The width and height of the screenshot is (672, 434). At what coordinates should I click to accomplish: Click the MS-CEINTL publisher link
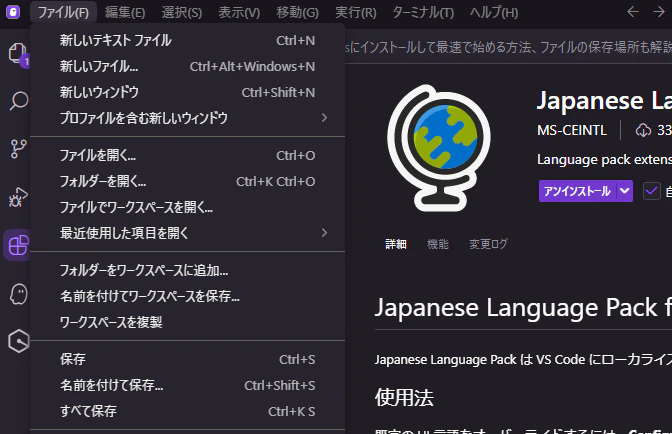click(572, 130)
